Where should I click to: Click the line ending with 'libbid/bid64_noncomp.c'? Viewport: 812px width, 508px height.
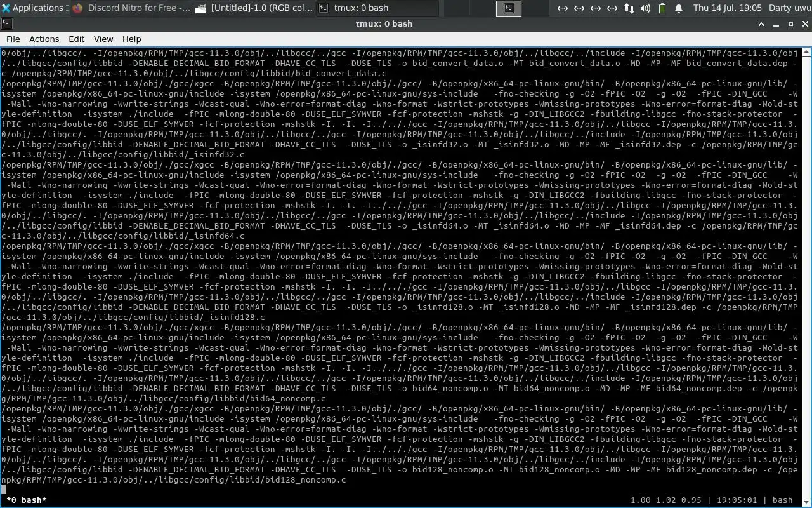(163, 399)
